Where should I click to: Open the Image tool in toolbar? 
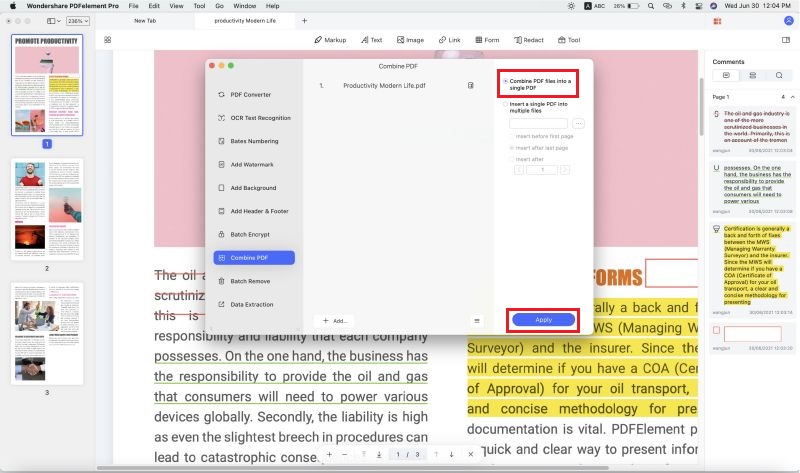click(410, 40)
